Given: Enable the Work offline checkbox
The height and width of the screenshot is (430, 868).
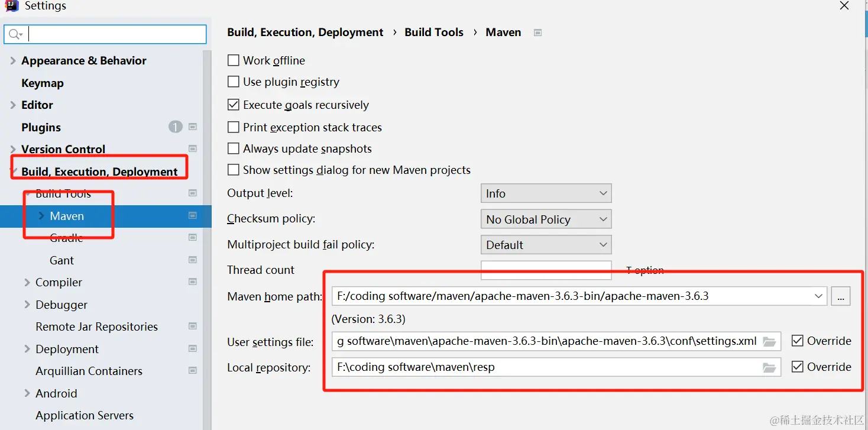Looking at the screenshot, I should coord(234,60).
